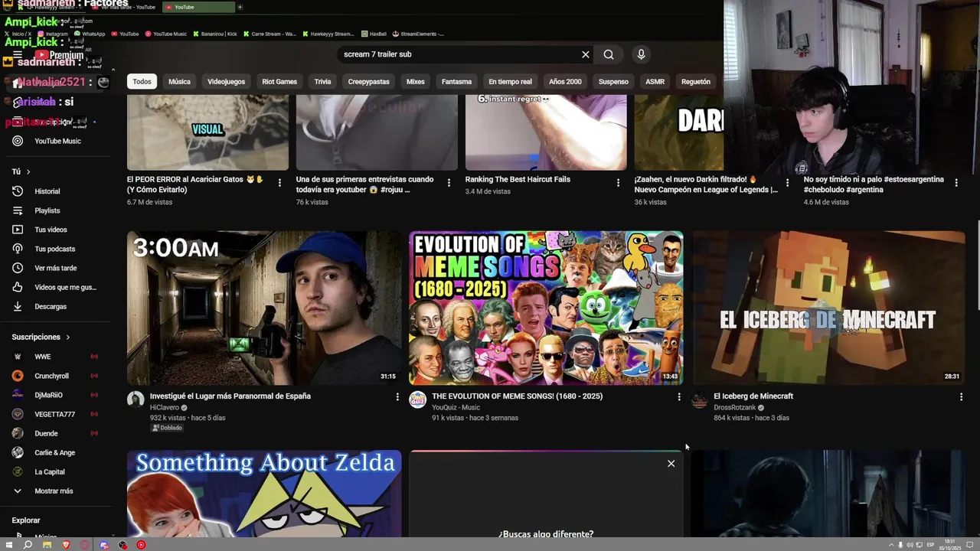Open options for Una de sus primeras entrevistas
The height and width of the screenshot is (551, 980).
[449, 183]
